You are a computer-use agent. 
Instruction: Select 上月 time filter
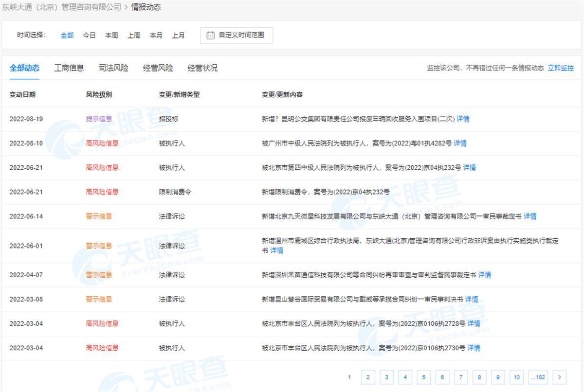coord(178,36)
